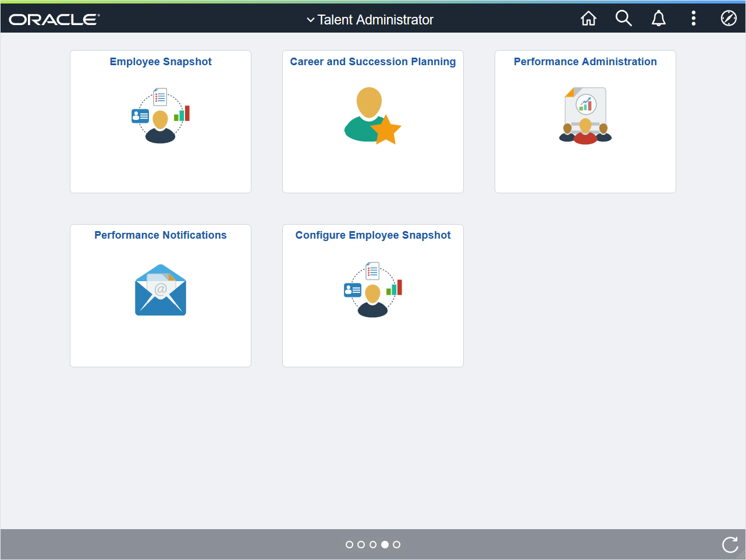Open Configure Employee Snapshot title link

point(373,235)
